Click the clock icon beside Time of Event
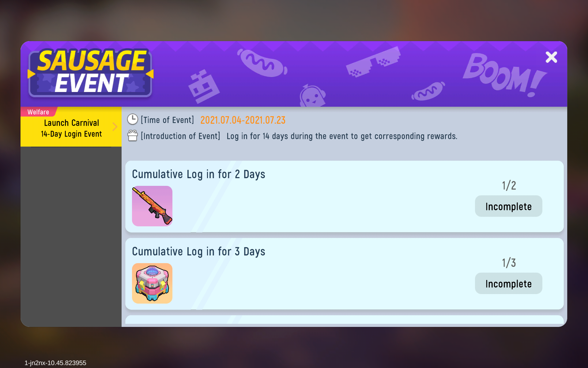 coord(133,119)
